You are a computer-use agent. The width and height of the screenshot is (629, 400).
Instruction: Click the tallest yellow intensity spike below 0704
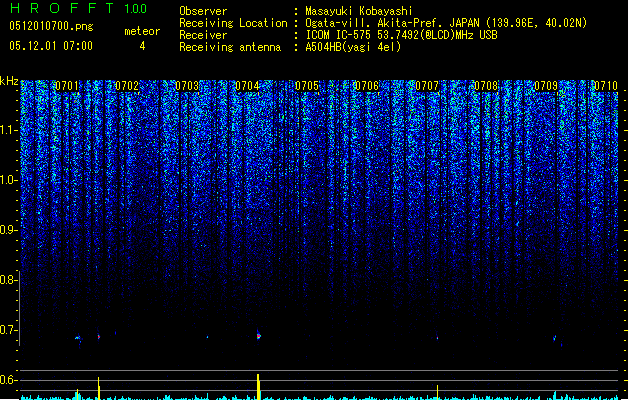(x=258, y=387)
